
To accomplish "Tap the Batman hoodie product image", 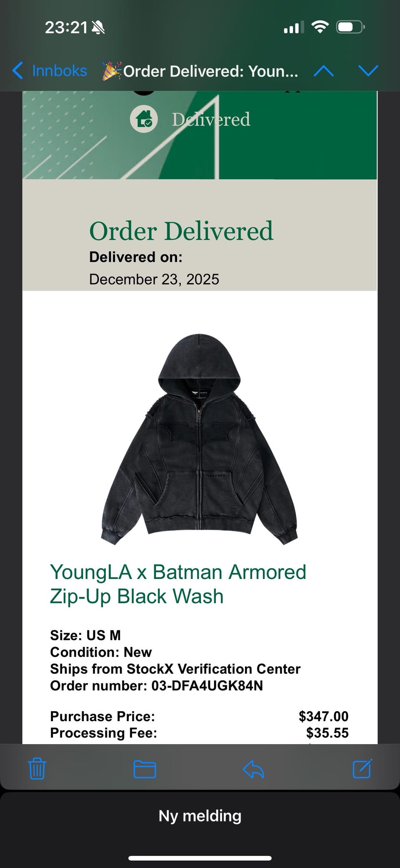I will click(199, 439).
